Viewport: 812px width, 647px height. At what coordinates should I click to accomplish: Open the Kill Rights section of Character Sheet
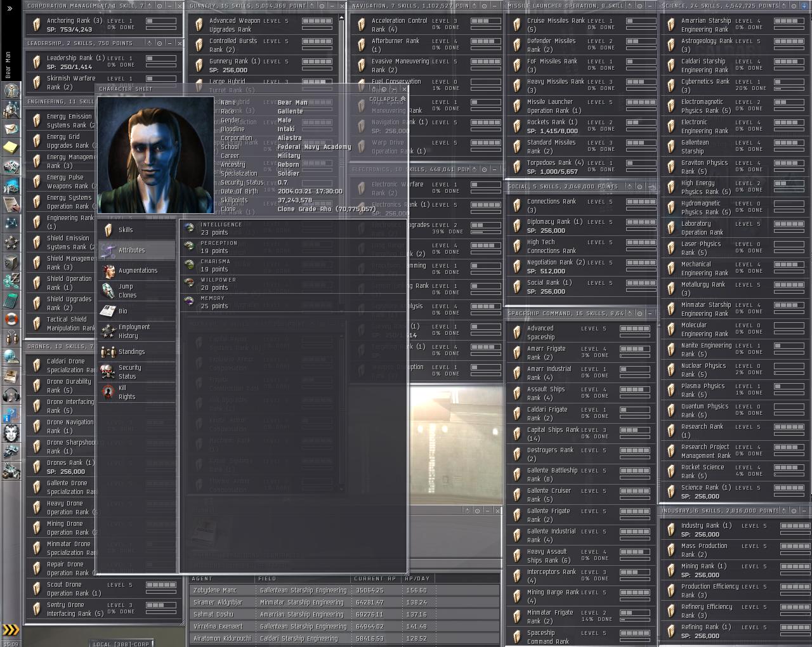pos(136,392)
